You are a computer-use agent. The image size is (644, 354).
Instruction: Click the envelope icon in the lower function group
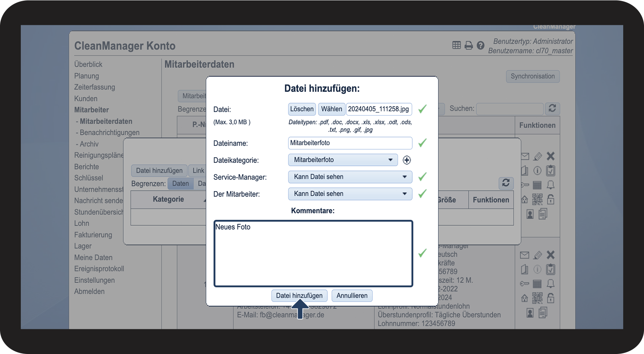[524, 255]
